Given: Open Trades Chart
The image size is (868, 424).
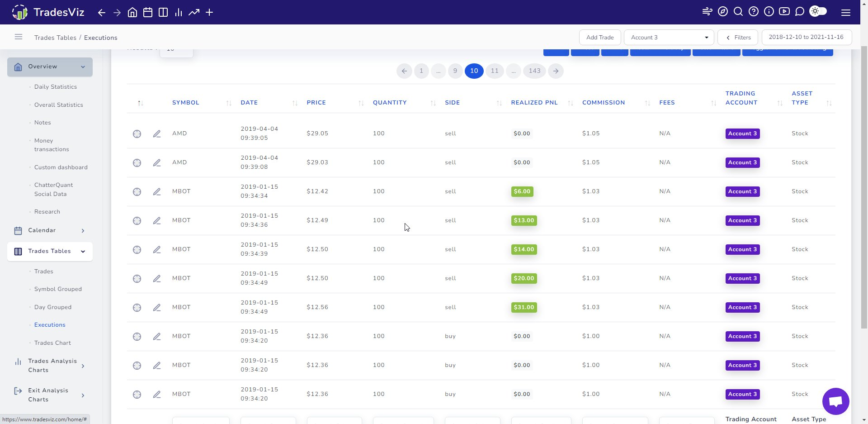Looking at the screenshot, I should pyautogui.click(x=52, y=343).
